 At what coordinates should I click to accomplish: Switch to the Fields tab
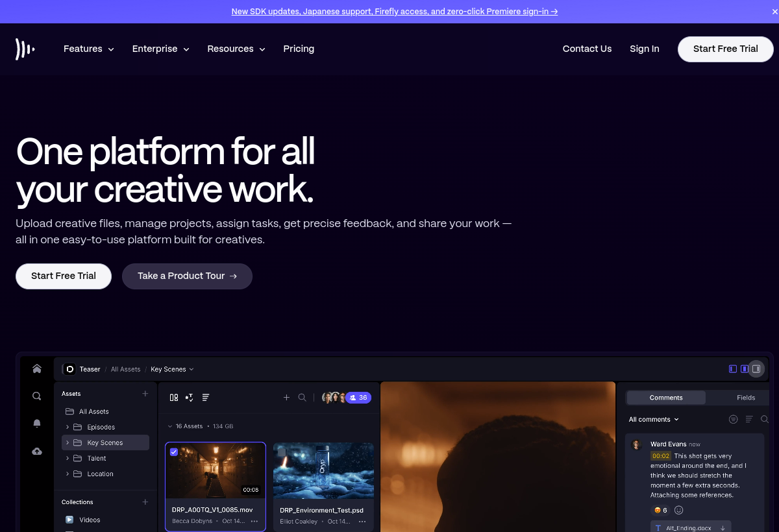click(746, 398)
